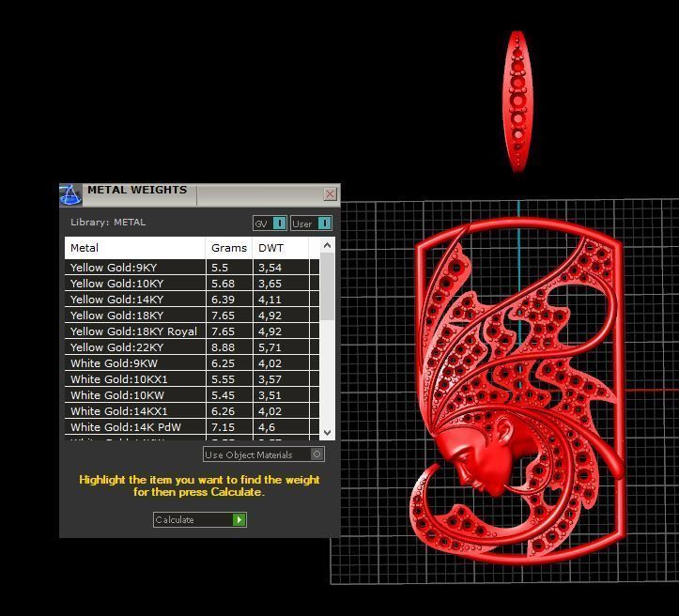Select the Yellow Gold:10KY row
This screenshot has height=616, width=679.
click(192, 284)
